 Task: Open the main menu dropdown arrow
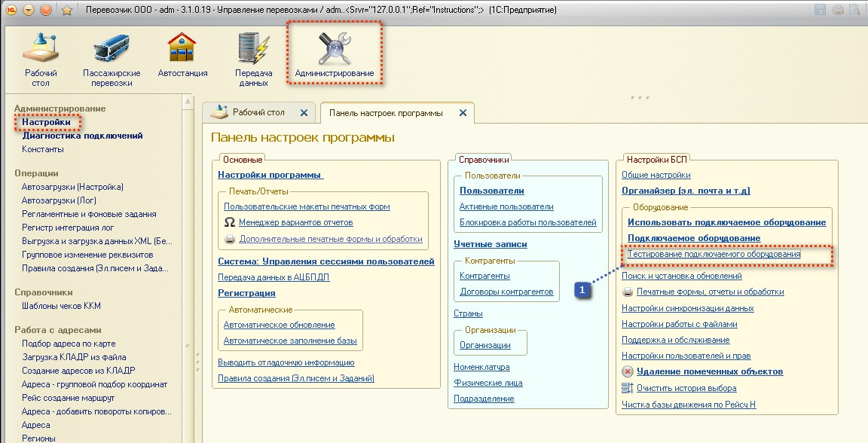(29, 11)
